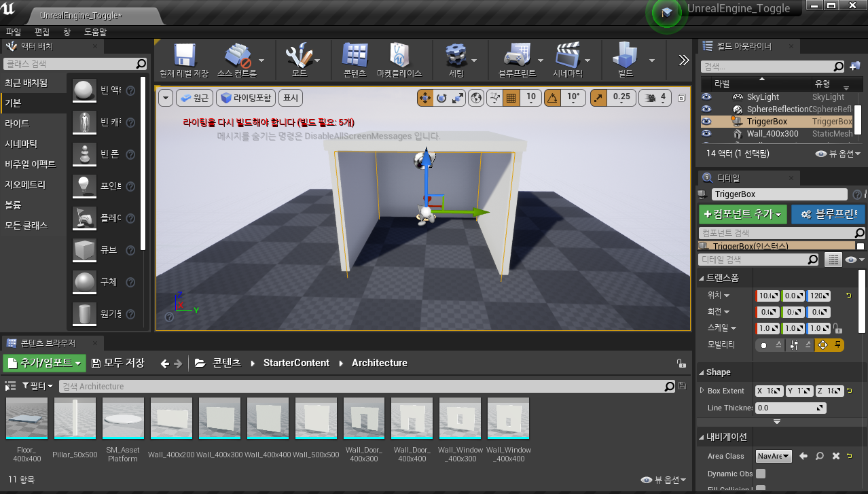Open viewport options dropdown arrow

click(x=166, y=98)
